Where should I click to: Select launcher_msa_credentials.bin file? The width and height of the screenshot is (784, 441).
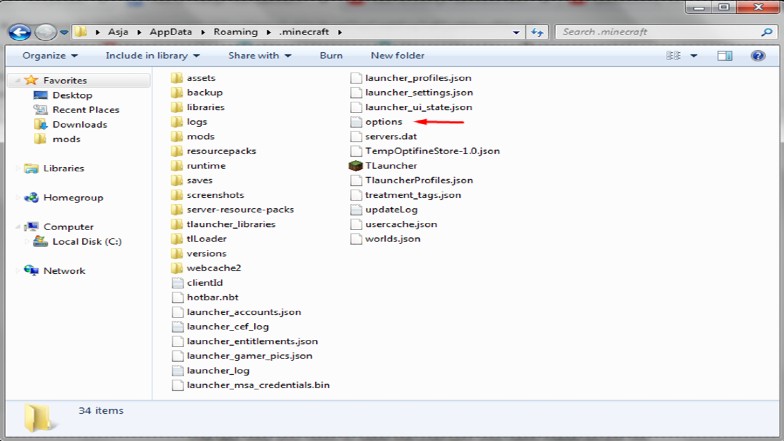click(x=258, y=386)
